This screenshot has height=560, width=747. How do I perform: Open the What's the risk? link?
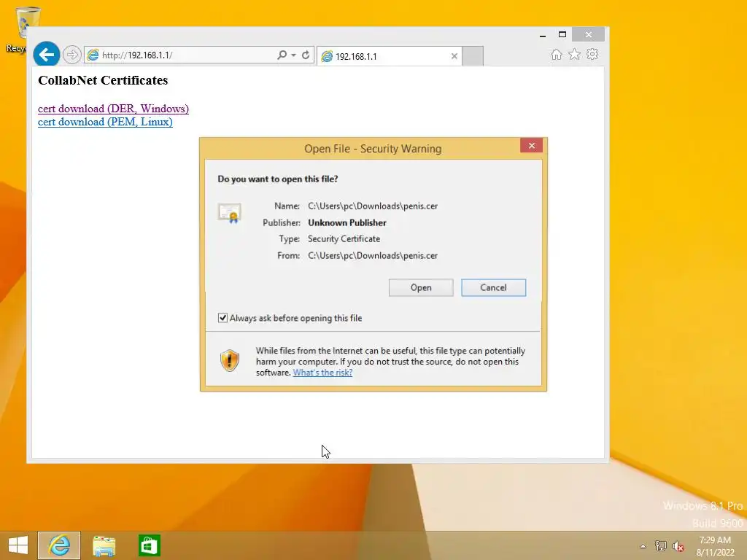pyautogui.click(x=322, y=373)
